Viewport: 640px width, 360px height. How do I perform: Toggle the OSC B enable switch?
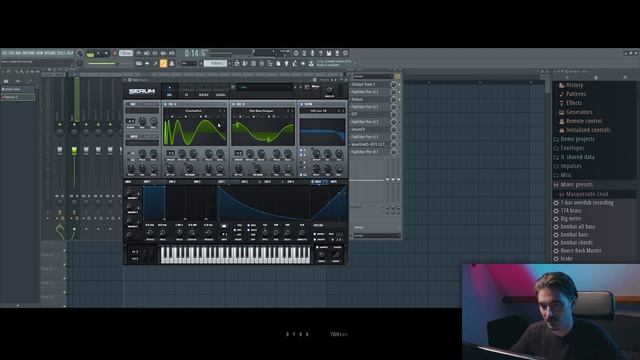pos(233,104)
